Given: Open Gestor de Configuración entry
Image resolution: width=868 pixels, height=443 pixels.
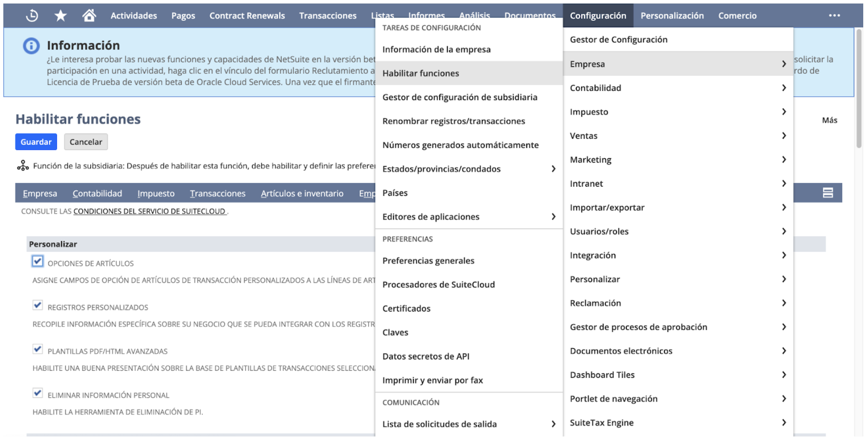Looking at the screenshot, I should click(679, 40).
